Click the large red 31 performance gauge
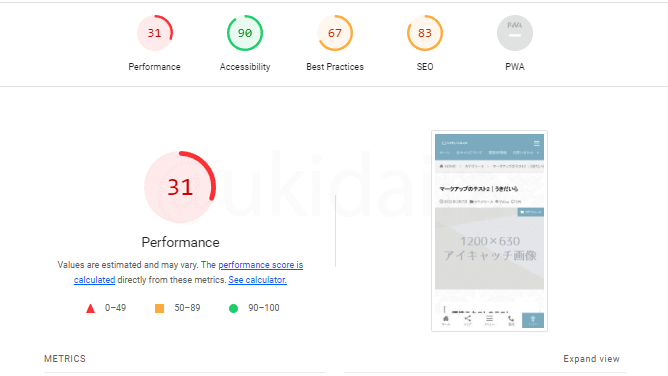This screenshot has height=376, width=668. click(x=180, y=187)
